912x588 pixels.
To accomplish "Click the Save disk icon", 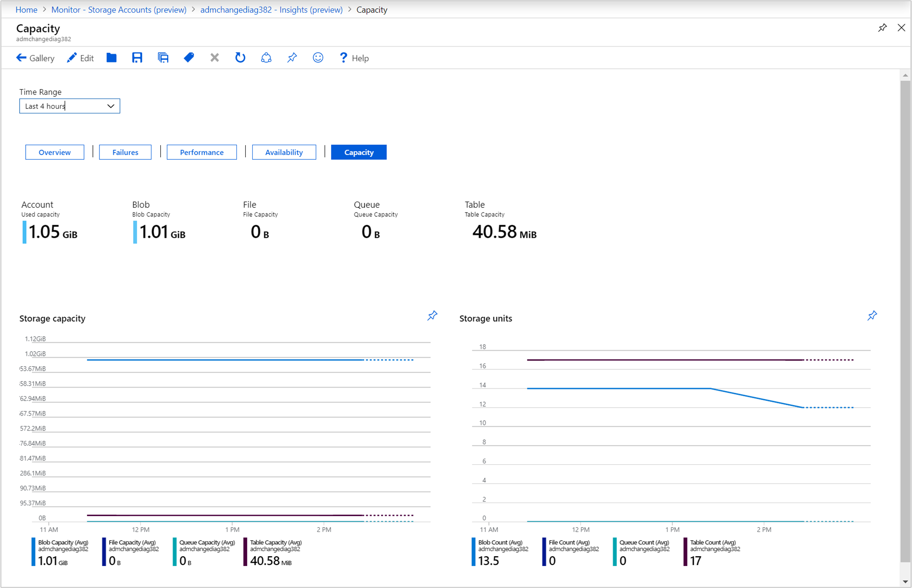I will (138, 58).
